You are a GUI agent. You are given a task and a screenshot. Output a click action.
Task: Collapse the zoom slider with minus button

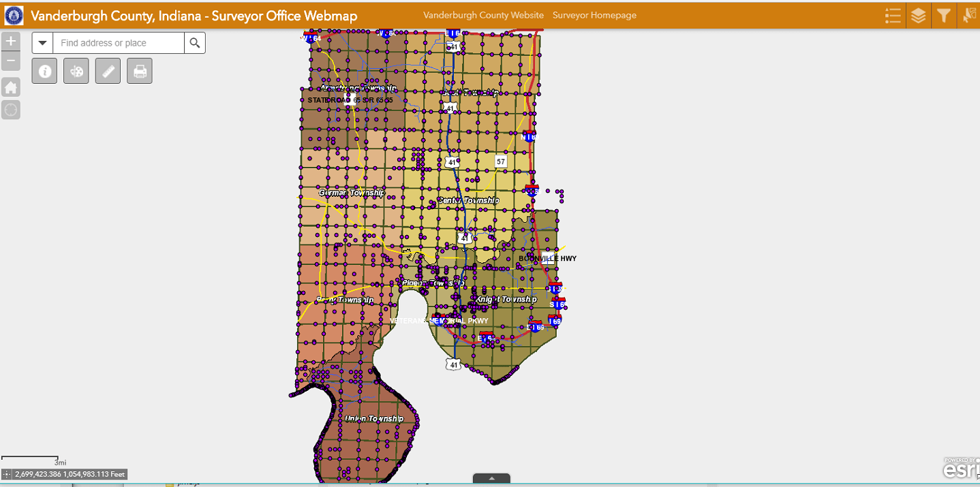tap(10, 61)
